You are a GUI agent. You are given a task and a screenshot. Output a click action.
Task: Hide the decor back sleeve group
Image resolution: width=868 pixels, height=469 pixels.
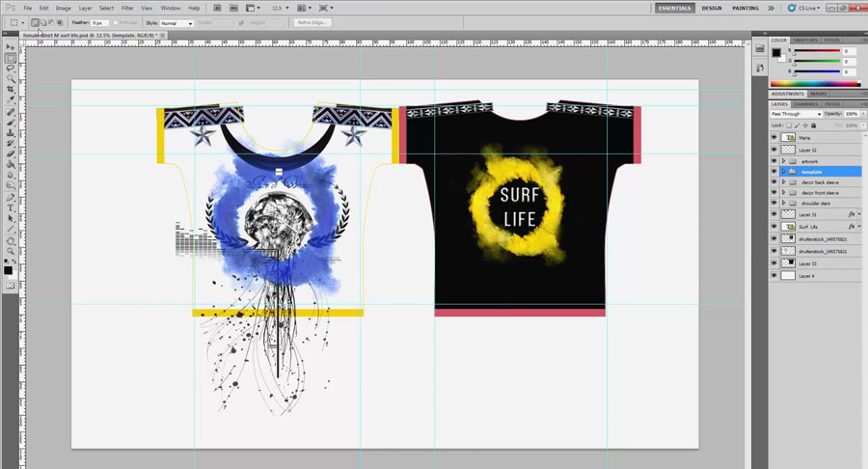click(773, 182)
